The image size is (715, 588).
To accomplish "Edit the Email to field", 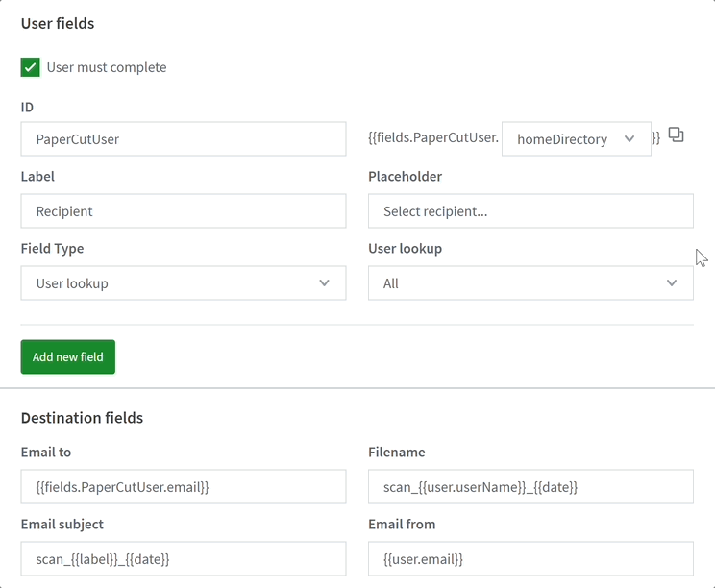I will point(183,487).
